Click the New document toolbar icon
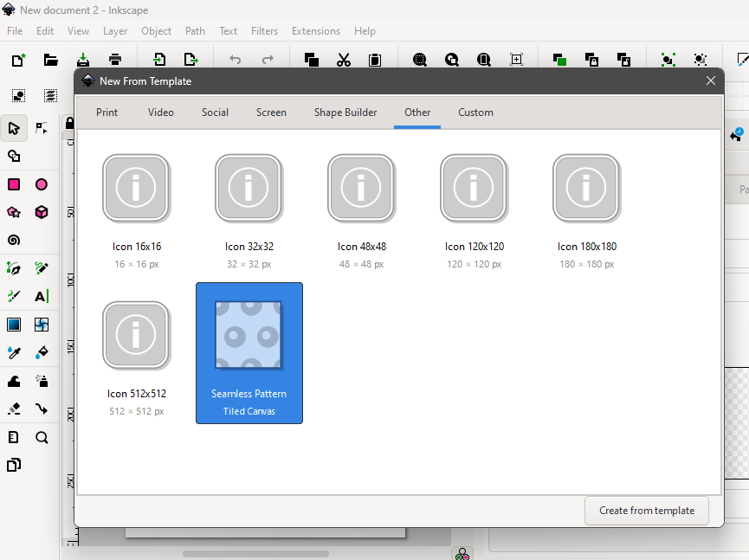The width and height of the screenshot is (749, 560). tap(18, 60)
